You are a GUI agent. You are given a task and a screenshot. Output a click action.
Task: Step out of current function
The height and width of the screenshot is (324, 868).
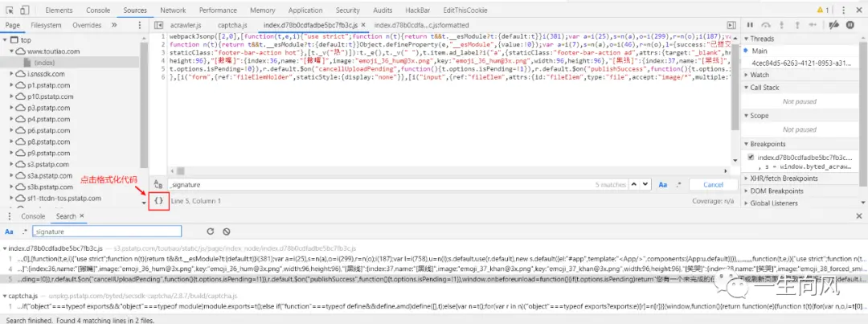(797, 25)
